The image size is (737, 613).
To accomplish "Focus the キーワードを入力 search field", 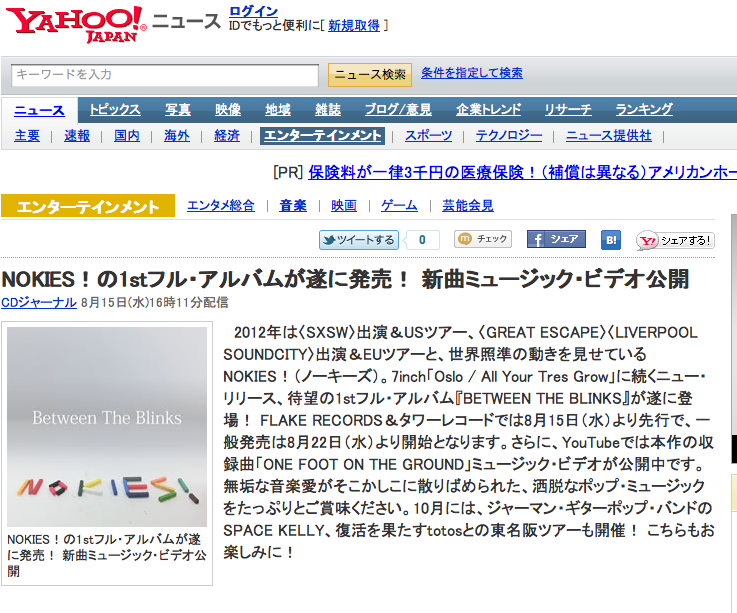I will (165, 75).
